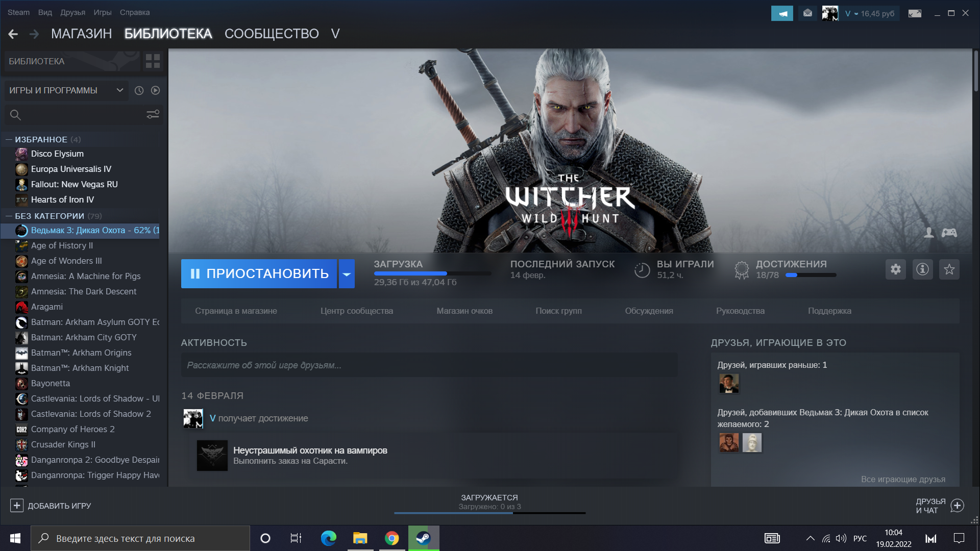Open Microsoft Edge from taskbar
Image resolution: width=980 pixels, height=551 pixels.
pyautogui.click(x=328, y=538)
